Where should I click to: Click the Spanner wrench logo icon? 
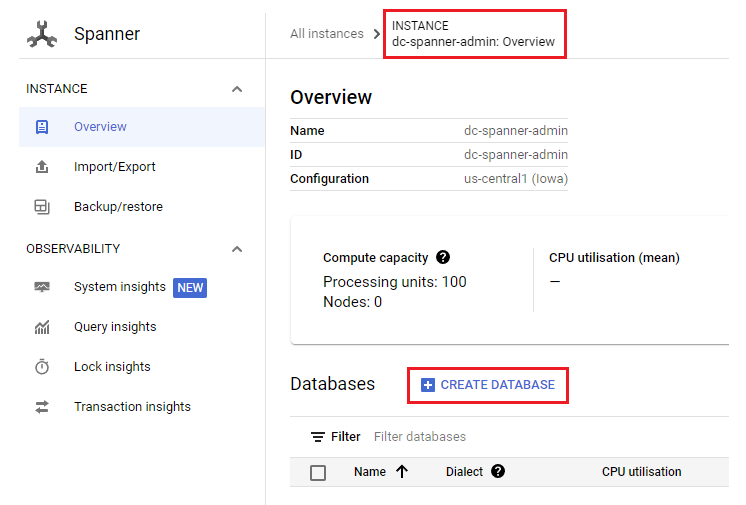click(42, 34)
